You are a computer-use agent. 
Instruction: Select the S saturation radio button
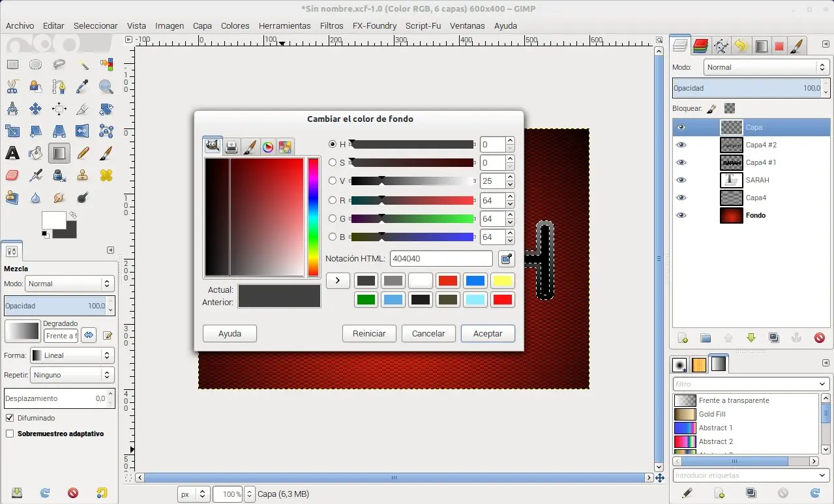click(x=333, y=162)
